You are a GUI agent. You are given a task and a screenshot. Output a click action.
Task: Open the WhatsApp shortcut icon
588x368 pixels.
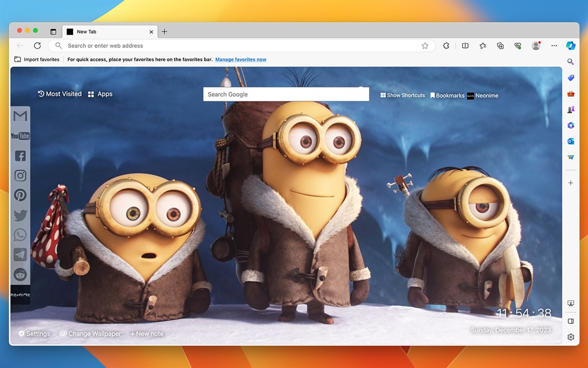20,235
